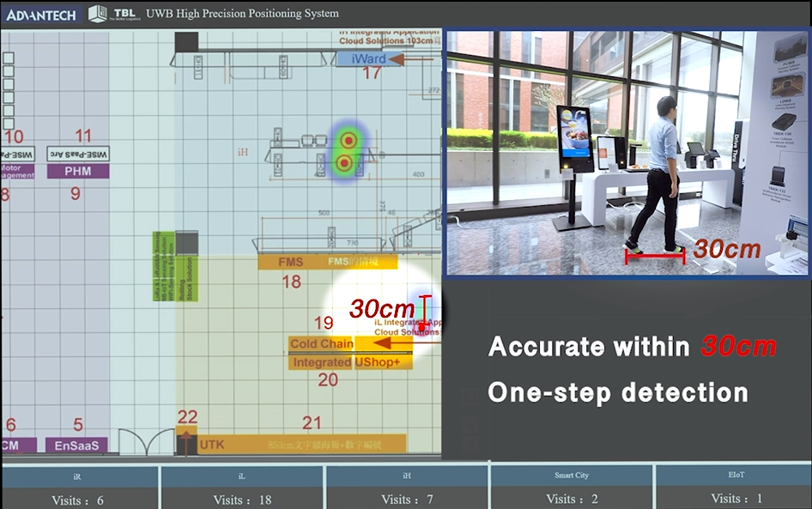The image size is (812, 509).
Task: Select the PHM booth on the map
Action: click(x=78, y=172)
